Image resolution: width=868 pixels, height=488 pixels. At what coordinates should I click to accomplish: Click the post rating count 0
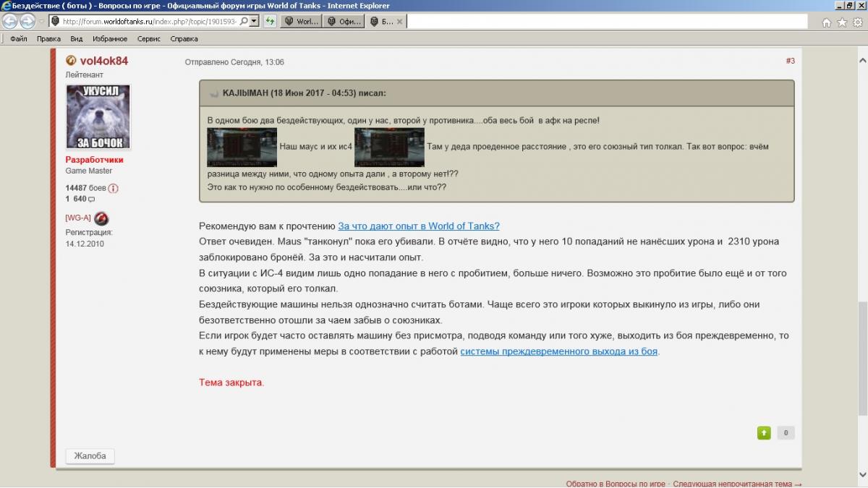786,433
